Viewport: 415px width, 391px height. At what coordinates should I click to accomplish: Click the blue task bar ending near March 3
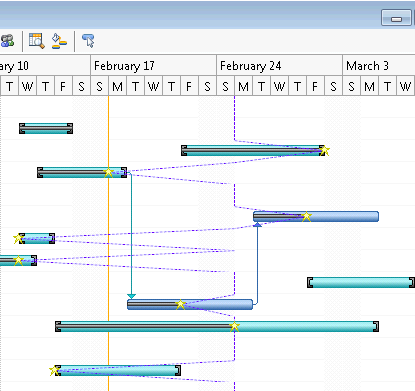(x=316, y=216)
